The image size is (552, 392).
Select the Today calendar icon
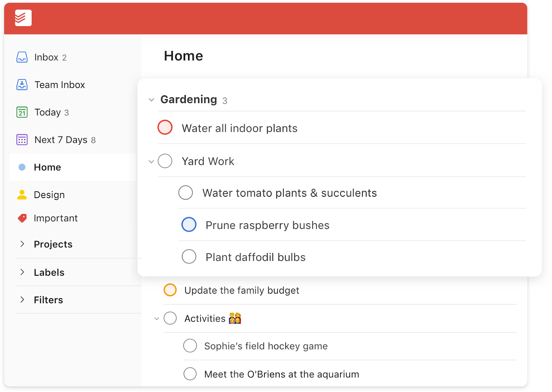point(22,112)
